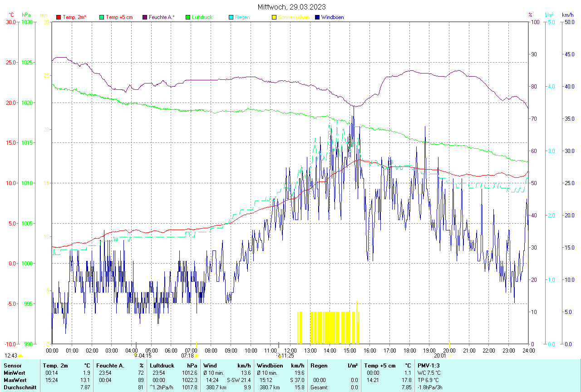Click the '1030' value on the hPa axis
This screenshot has width=581, height=392.
pos(27,22)
